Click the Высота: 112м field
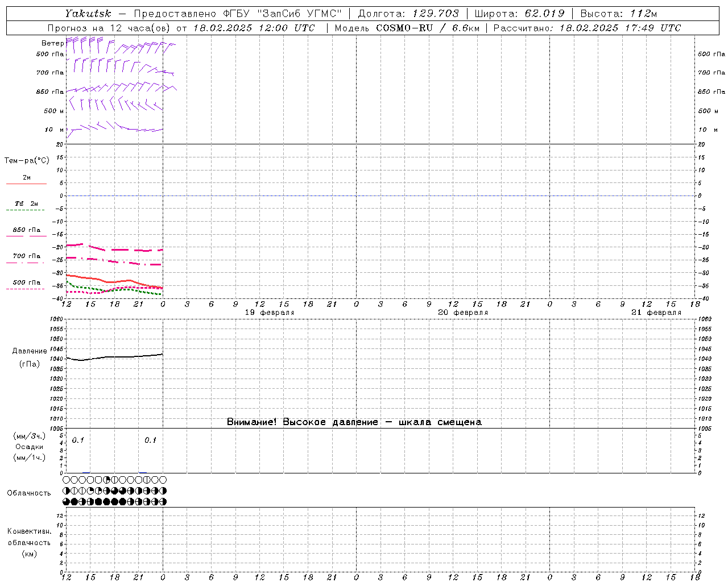Viewport: 728px width, 582px height. tap(619, 14)
